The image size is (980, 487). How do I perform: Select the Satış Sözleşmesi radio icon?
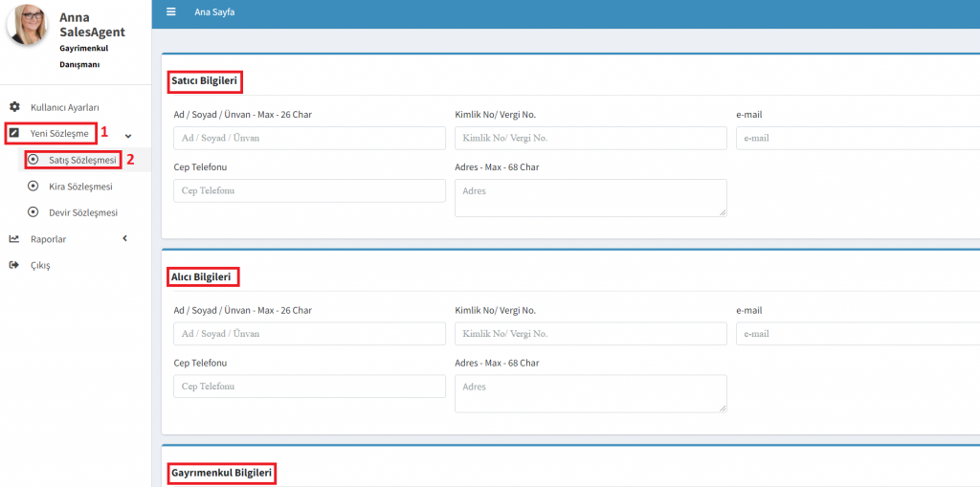point(33,160)
